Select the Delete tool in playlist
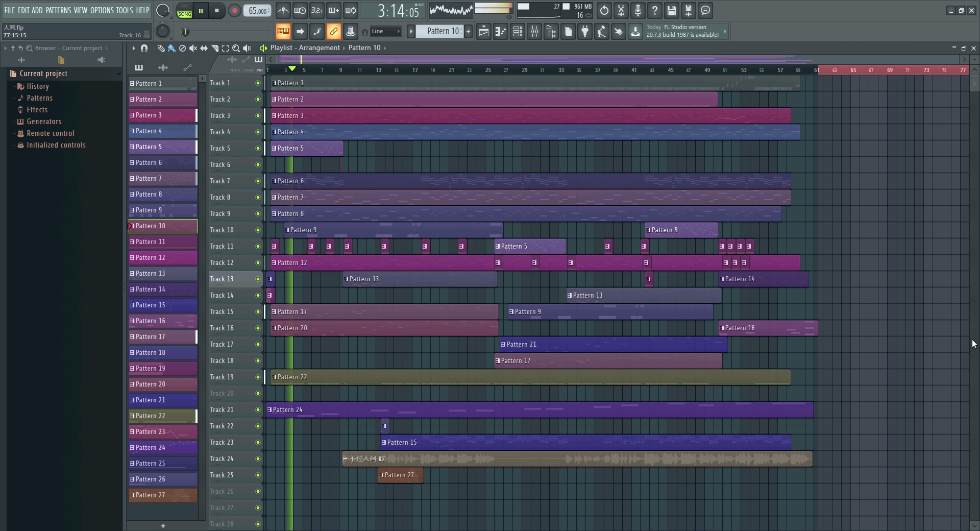Screen dimensions: 980x531 182,48
